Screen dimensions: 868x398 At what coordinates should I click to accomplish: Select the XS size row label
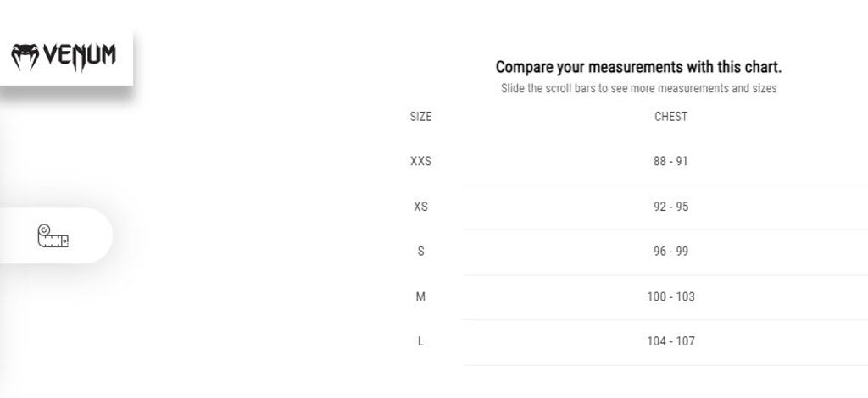[x=420, y=207]
